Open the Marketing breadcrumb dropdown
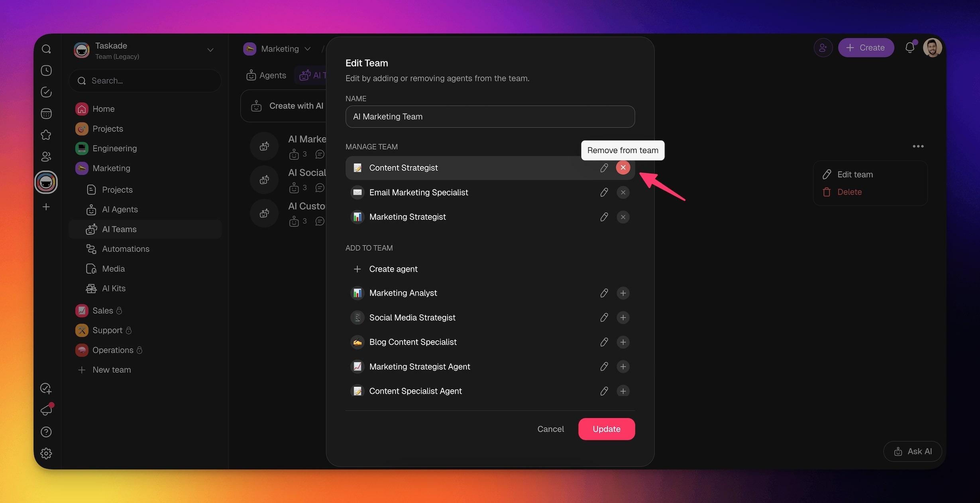Viewport: 980px width, 503px height. click(307, 49)
